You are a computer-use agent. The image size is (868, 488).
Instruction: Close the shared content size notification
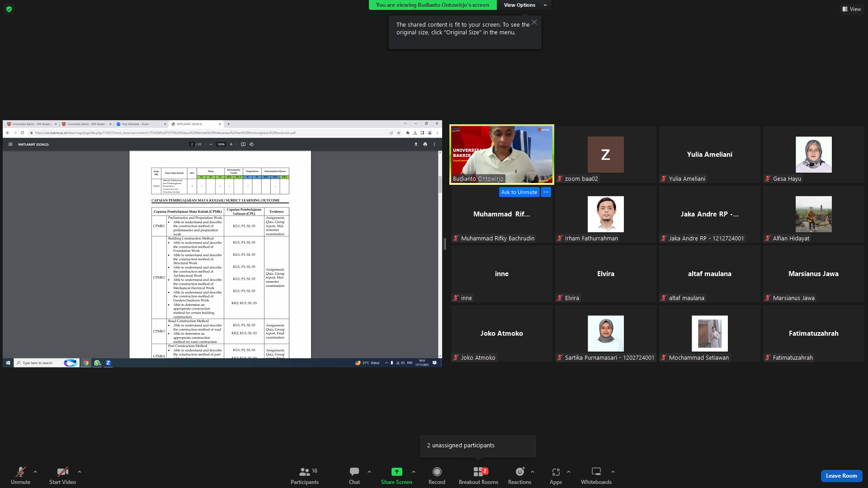(534, 22)
